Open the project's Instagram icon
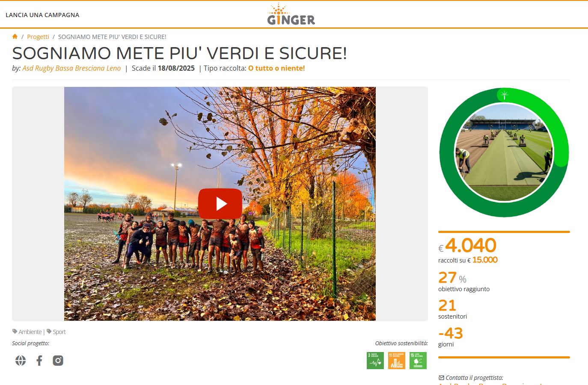The height and width of the screenshot is (385, 588). [58, 361]
